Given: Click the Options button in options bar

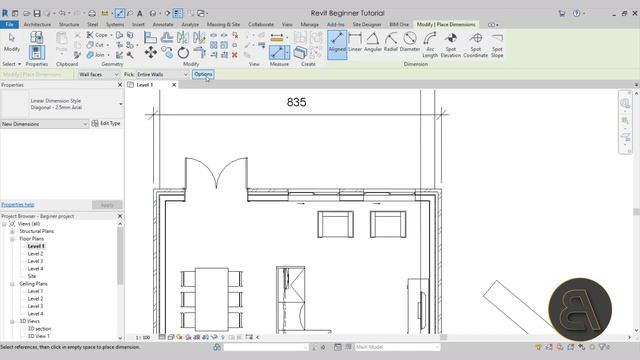Looking at the screenshot, I should [x=203, y=74].
